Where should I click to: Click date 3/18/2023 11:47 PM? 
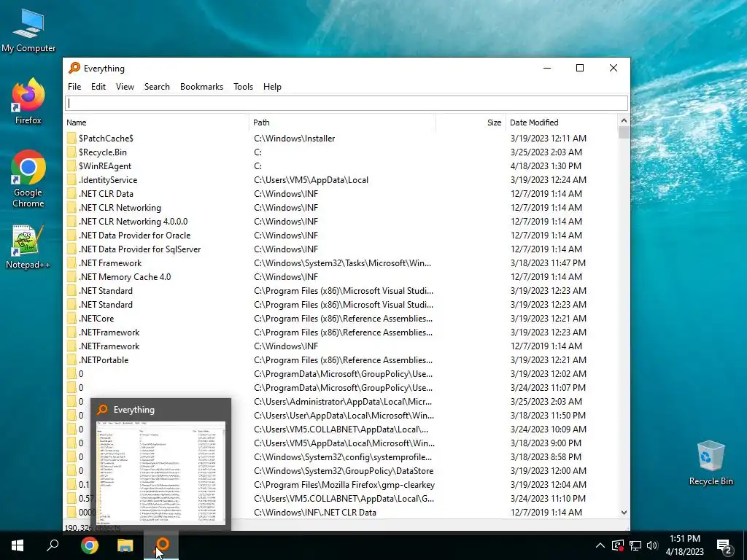tap(548, 262)
